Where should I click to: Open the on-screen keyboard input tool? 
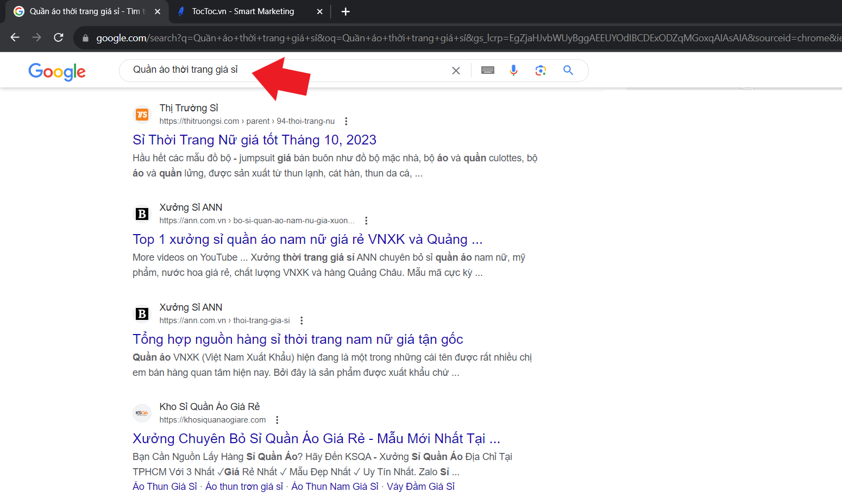[x=487, y=70]
